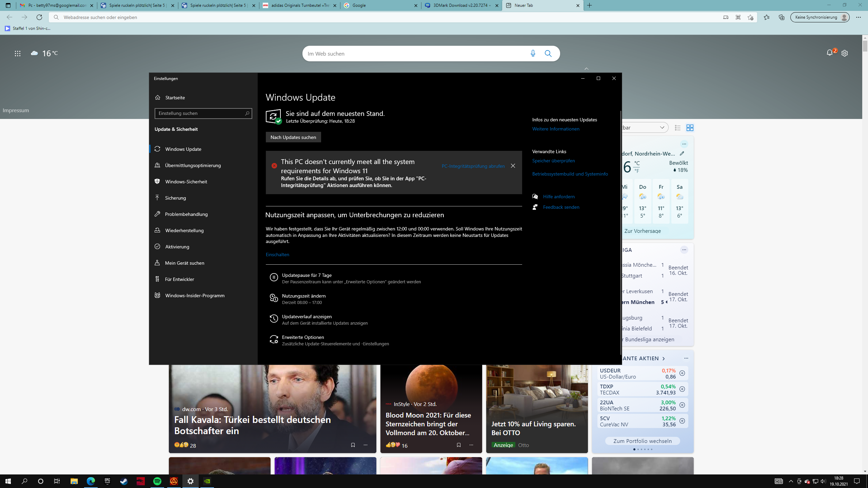Viewport: 868px width, 488px height.
Task: Open Updateverlauf anzeigen history icon
Action: pos(274,319)
